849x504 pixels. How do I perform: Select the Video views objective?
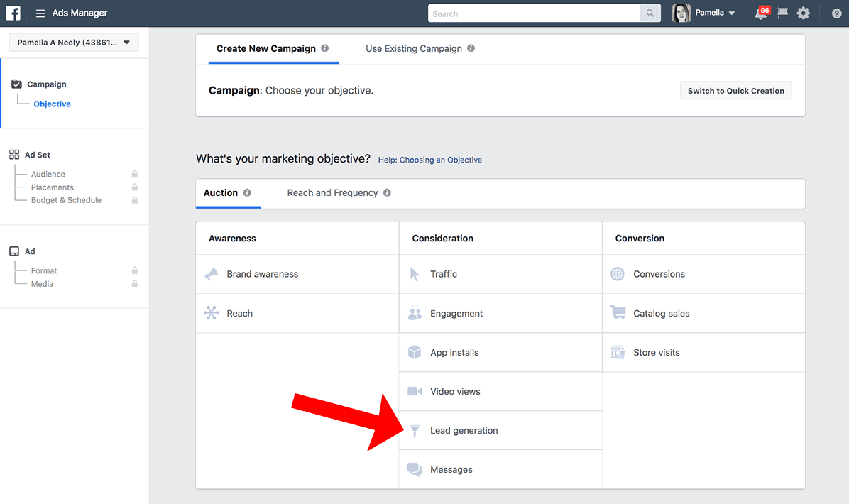coord(501,391)
